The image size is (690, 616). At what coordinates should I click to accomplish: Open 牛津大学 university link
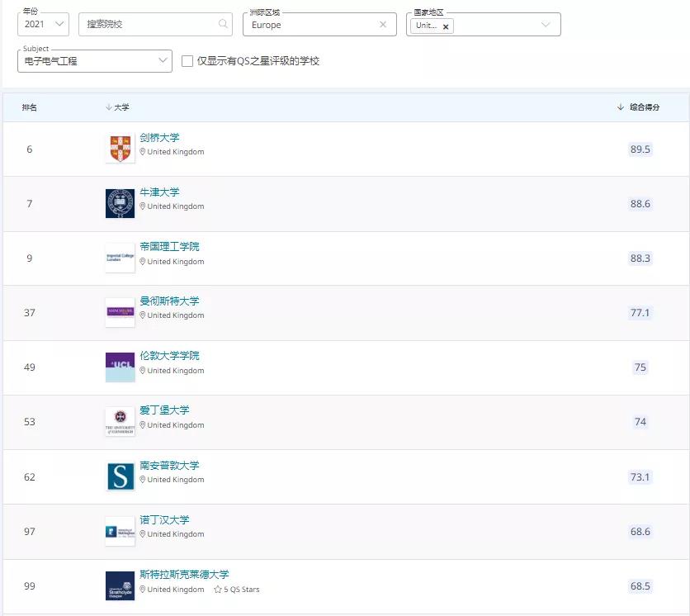click(x=160, y=192)
